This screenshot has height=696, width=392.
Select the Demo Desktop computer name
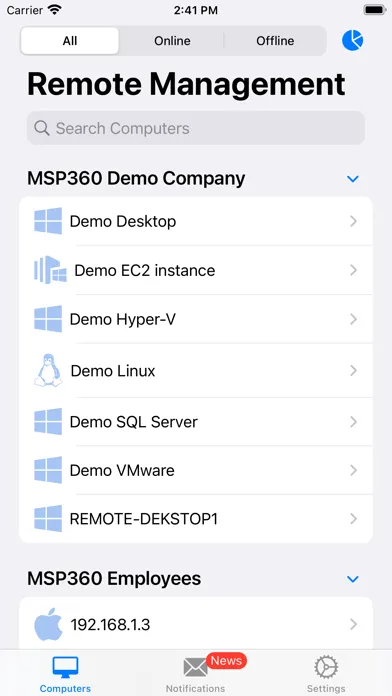[123, 221]
